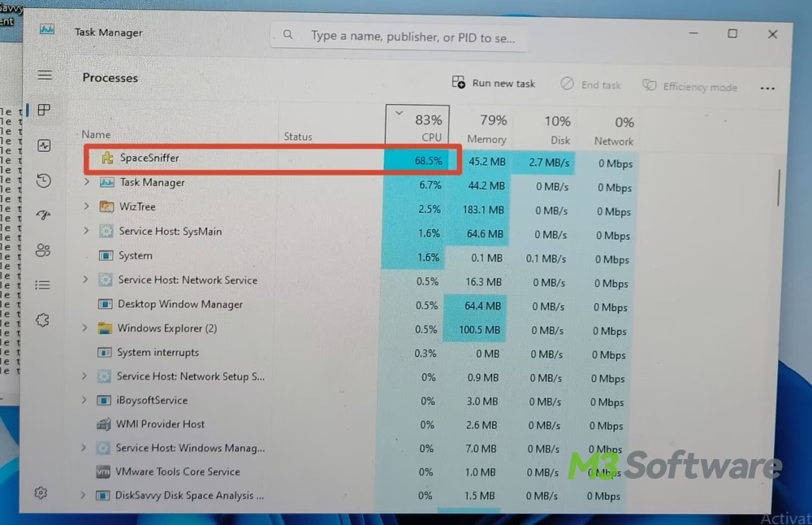
Task: Click the System interrupts process icon
Action: click(105, 353)
